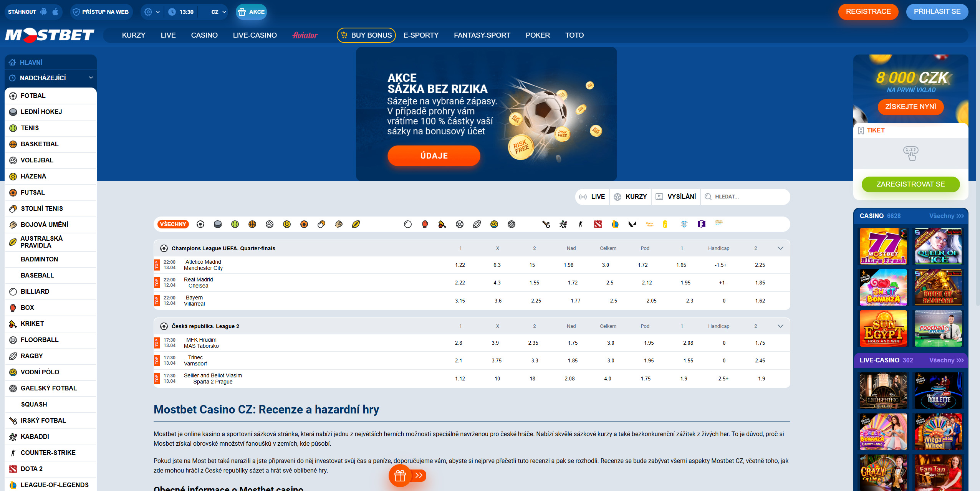Screen dimensions: 980x491
Task: Select the water polo filter icon in filter bar
Action: click(494, 224)
